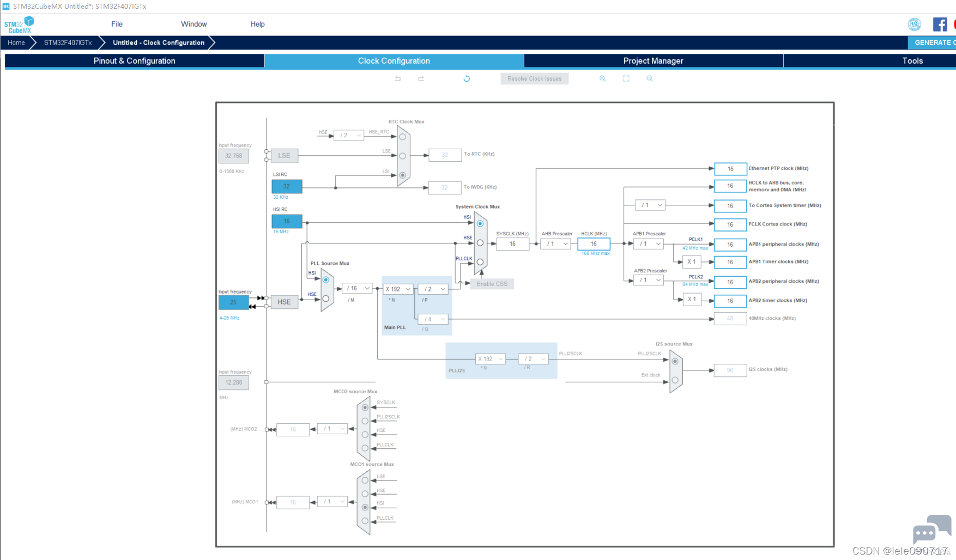Click the Enable CSS button
Viewport: 956px width, 560px height.
492,284
